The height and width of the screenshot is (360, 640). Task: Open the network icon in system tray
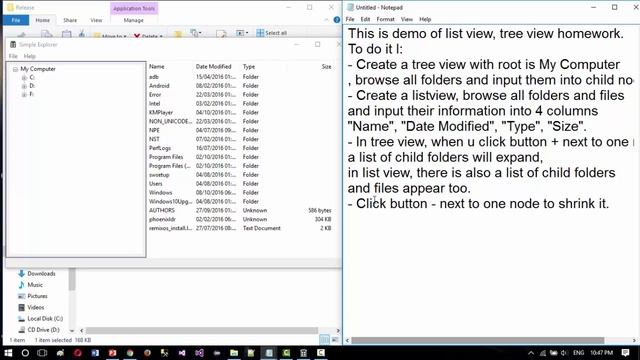coord(543,353)
